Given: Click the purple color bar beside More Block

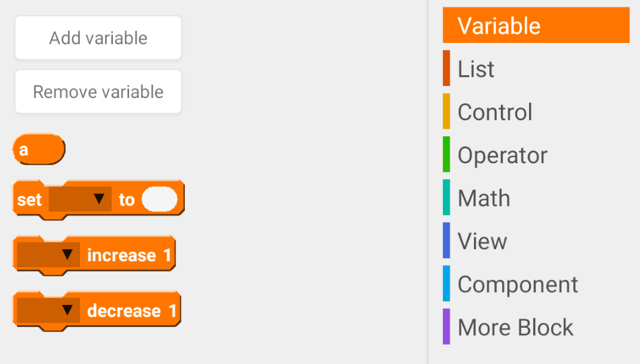Looking at the screenshot, I should pos(446,326).
